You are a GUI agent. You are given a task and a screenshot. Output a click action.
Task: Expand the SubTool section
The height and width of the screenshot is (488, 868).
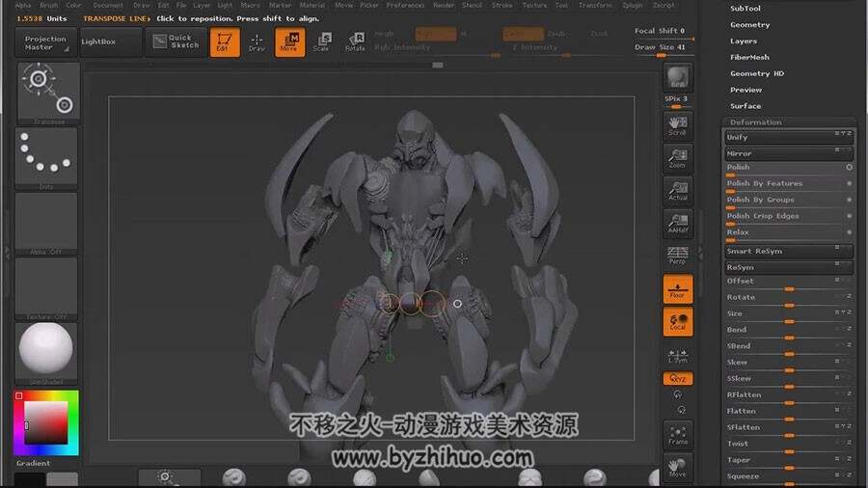coord(746,9)
